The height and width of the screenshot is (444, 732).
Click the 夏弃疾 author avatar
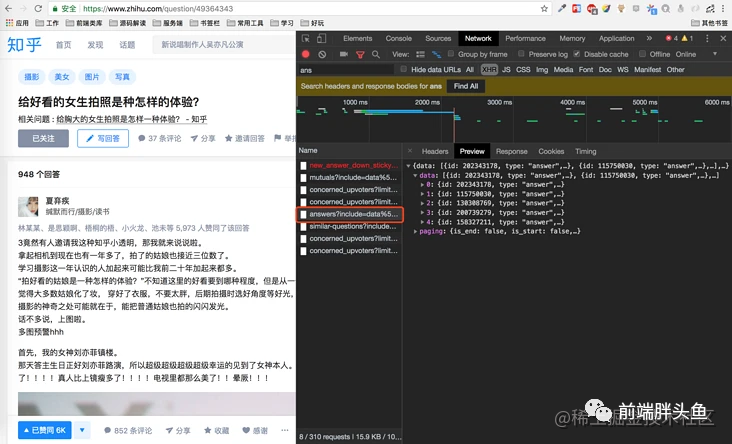28,206
